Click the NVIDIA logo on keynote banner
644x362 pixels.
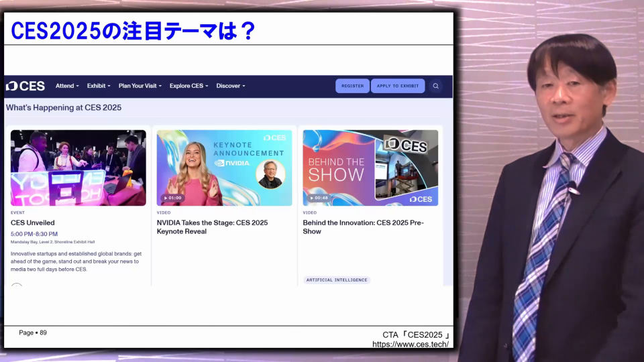[x=232, y=162]
